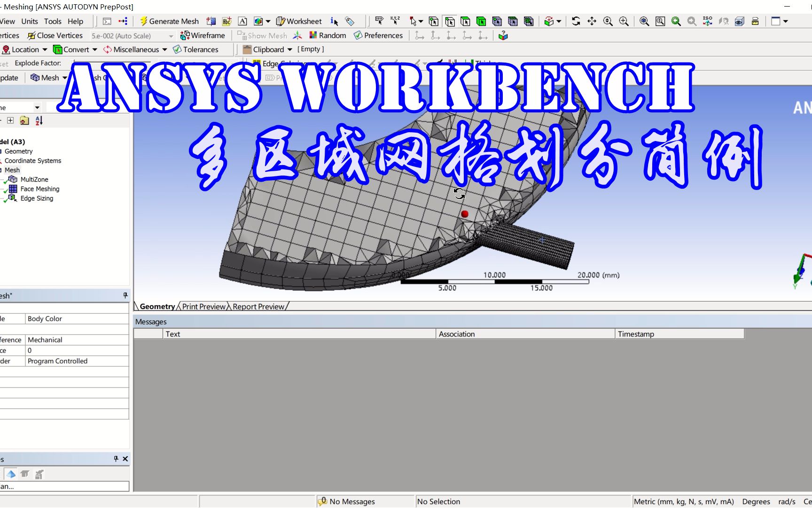Pin the details panel
This screenshot has height=508, width=812.
point(125,295)
